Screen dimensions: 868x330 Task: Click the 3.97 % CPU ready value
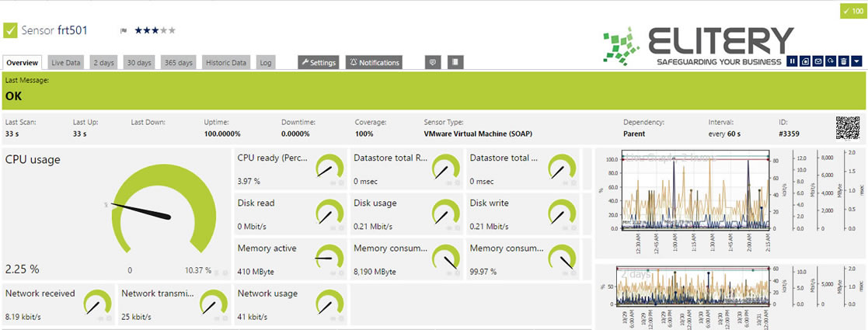(249, 181)
